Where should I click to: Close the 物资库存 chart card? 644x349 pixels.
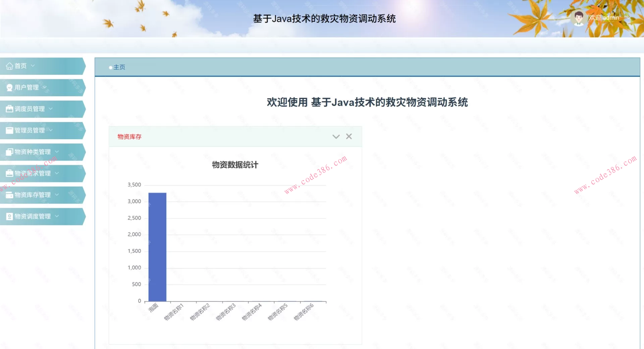pos(349,136)
